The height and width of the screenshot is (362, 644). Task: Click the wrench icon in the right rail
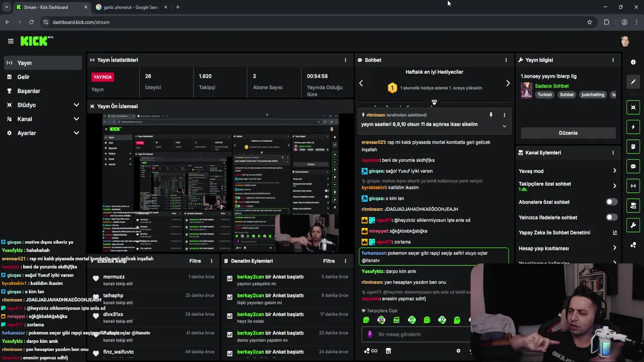(x=633, y=225)
